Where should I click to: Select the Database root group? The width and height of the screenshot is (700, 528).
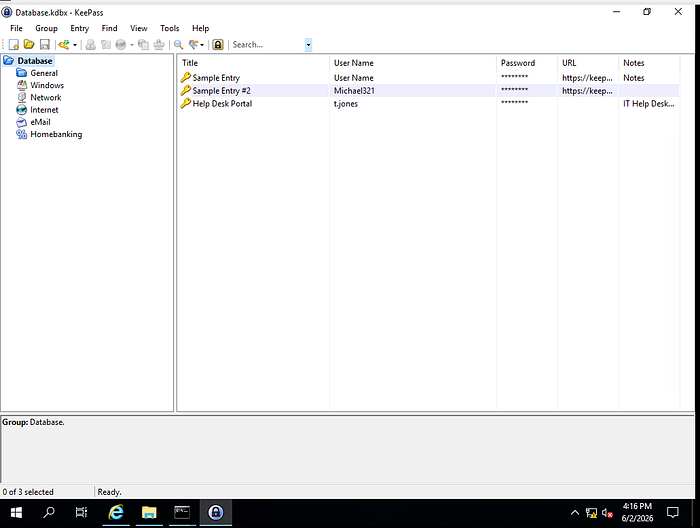35,61
